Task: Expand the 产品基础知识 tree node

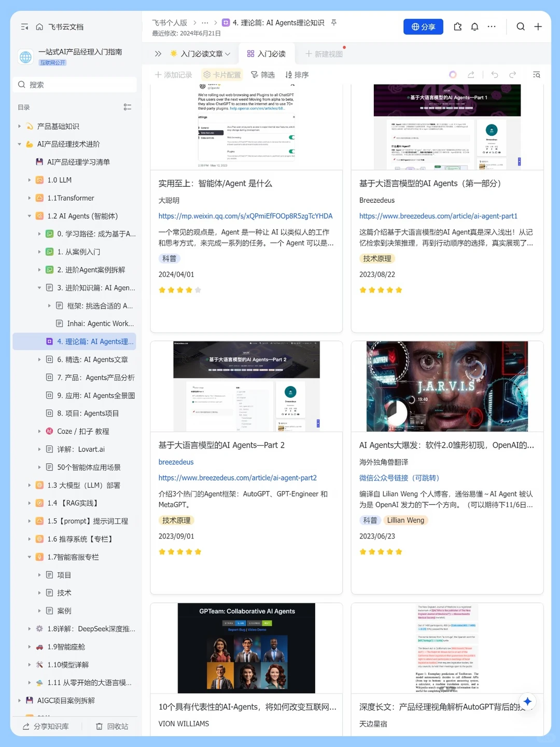Action: coord(20,126)
